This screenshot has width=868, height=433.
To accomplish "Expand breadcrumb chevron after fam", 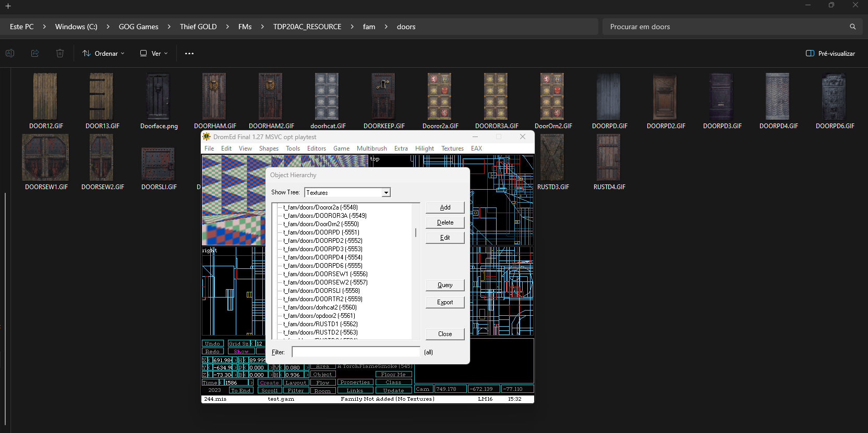I will pyautogui.click(x=386, y=27).
